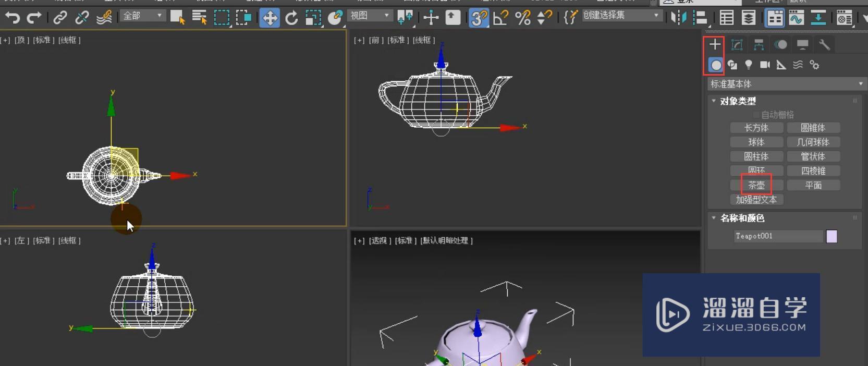
Task: Open the Curve Editor icon
Action: coord(796,18)
